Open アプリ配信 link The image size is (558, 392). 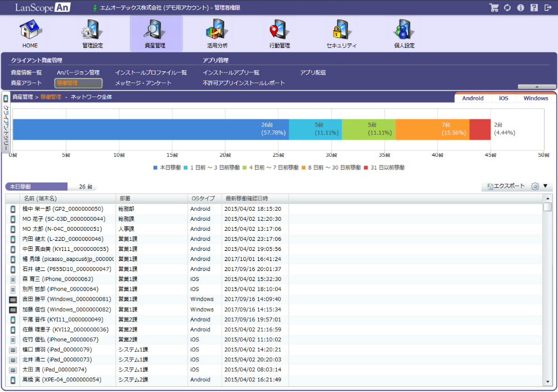[x=313, y=72]
